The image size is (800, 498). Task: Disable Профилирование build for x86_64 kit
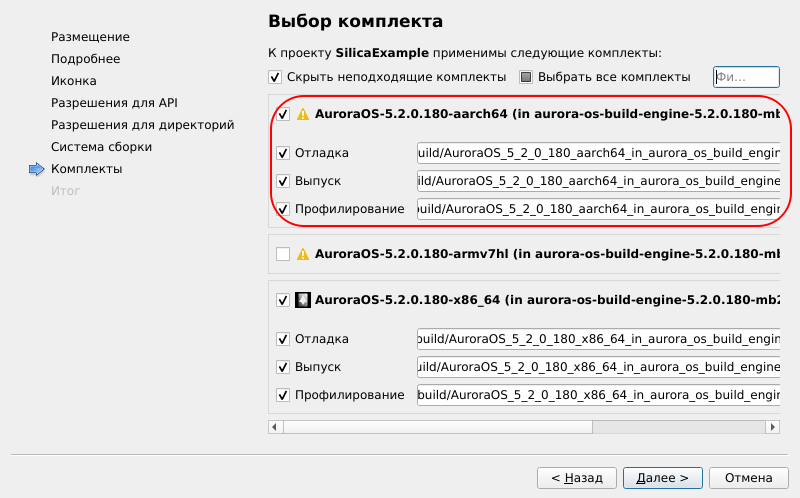(284, 395)
